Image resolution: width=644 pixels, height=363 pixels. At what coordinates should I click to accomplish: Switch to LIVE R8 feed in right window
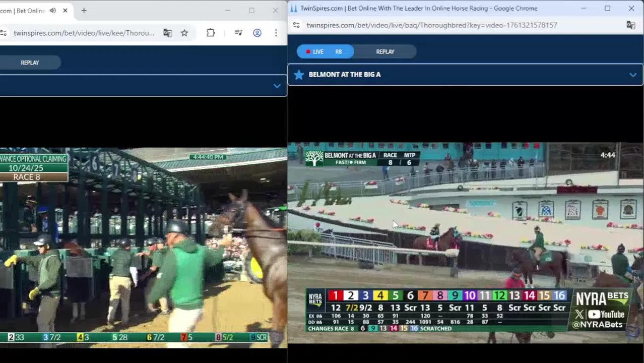click(x=325, y=51)
